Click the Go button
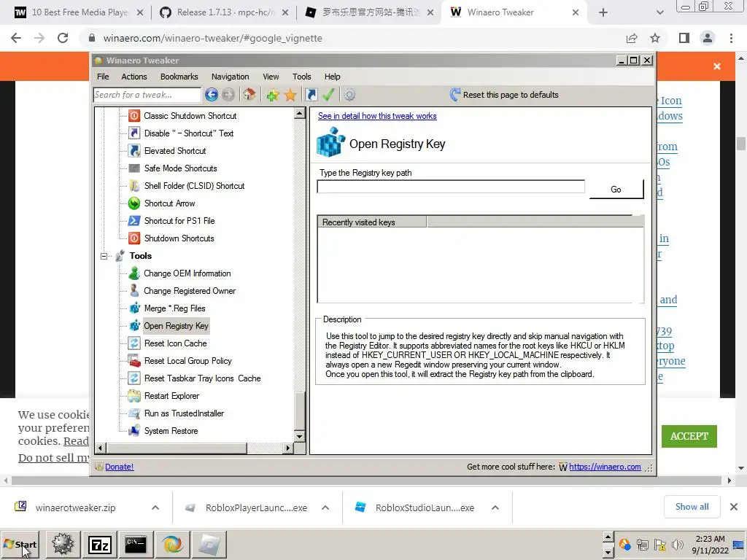 [616, 190]
